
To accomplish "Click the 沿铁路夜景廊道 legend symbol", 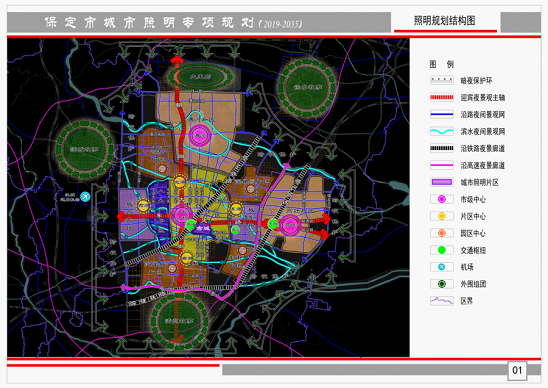I will click(442, 148).
